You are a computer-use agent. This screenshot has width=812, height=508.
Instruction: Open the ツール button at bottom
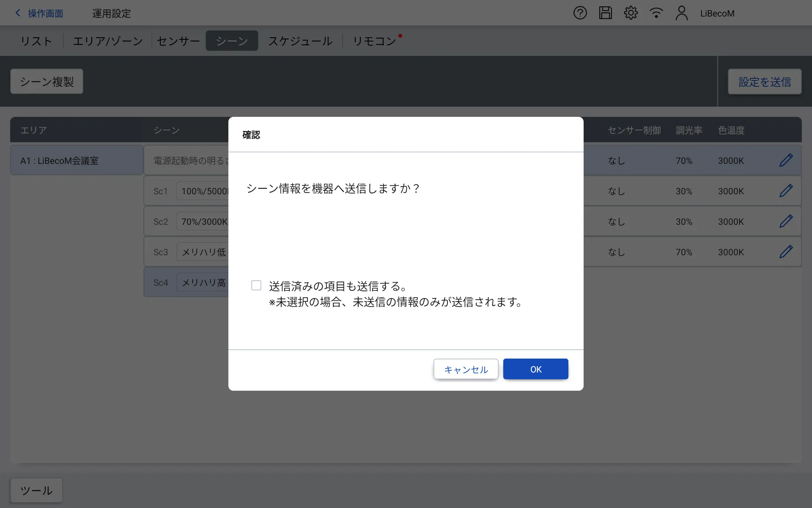pos(36,491)
